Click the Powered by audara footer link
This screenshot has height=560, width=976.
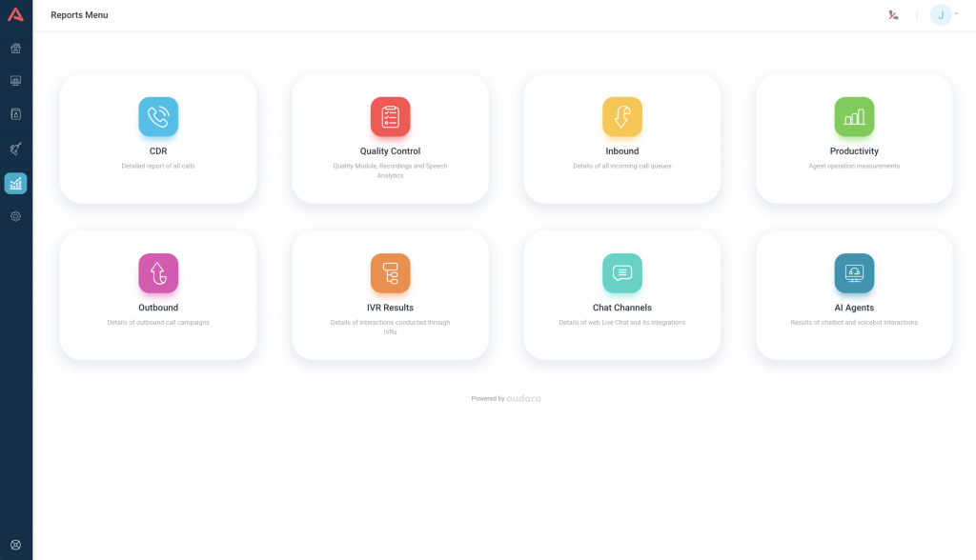click(506, 398)
